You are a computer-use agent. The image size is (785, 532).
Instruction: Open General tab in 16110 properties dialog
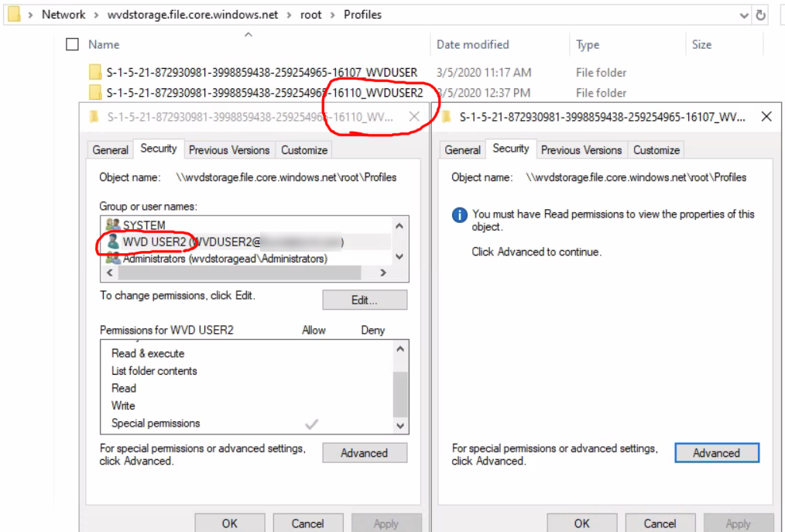(x=110, y=149)
